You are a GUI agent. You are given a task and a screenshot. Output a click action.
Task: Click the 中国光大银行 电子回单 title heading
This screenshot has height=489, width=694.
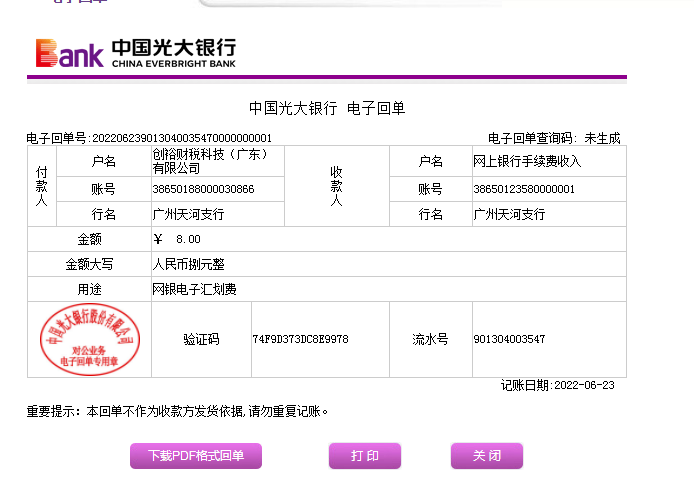click(326, 108)
